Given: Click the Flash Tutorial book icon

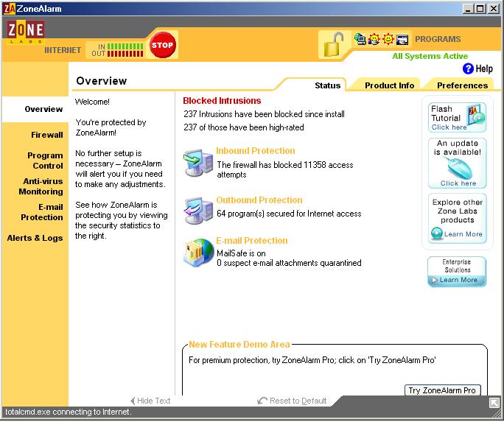Looking at the screenshot, I should (476, 114).
